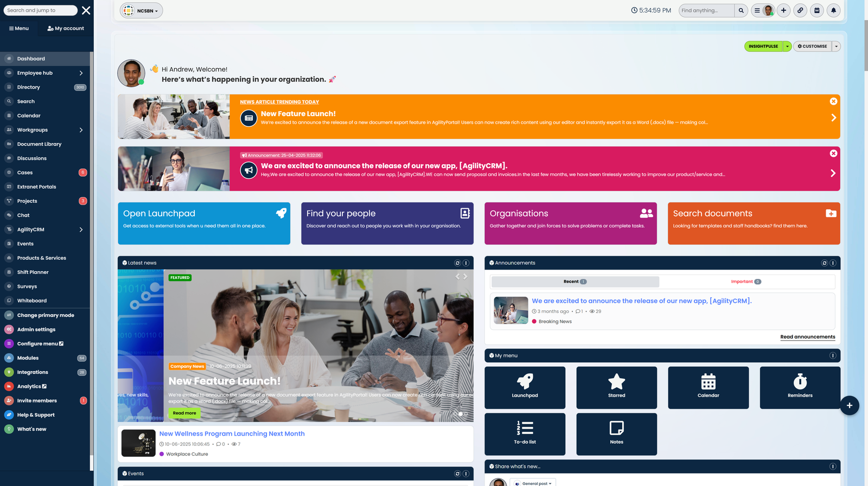The image size is (868, 486).
Task: Select the Recent announcements tab
Action: click(x=575, y=282)
